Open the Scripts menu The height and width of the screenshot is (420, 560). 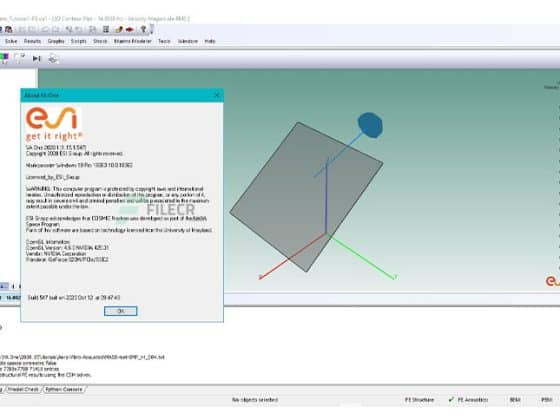(x=79, y=41)
